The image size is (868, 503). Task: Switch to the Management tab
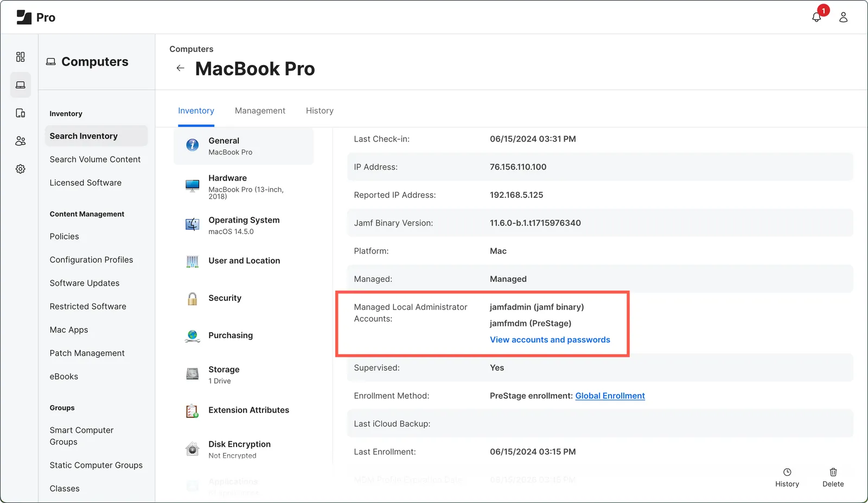pyautogui.click(x=260, y=111)
